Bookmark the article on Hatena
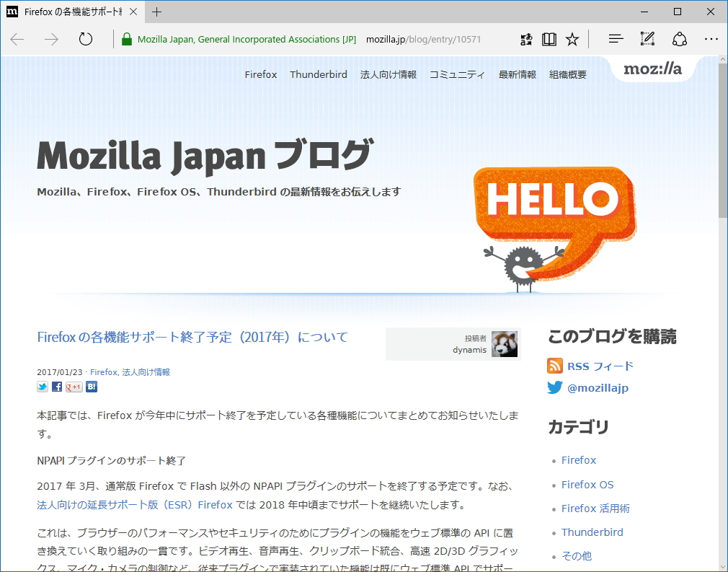Image resolution: width=728 pixels, height=572 pixels. 91,387
